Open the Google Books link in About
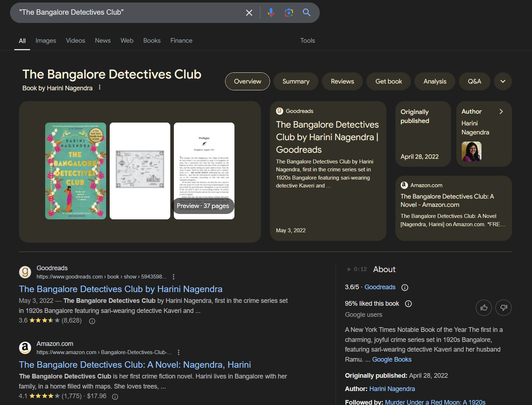This screenshot has width=532, height=405. coord(392,359)
